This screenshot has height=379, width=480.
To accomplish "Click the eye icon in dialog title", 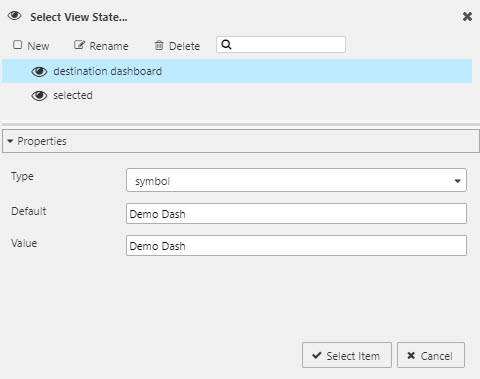I will (x=15, y=16).
